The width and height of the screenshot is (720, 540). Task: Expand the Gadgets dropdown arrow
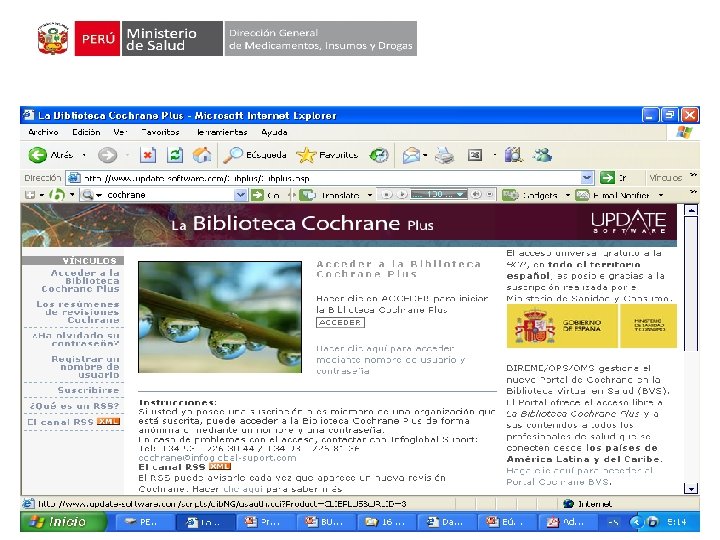pyautogui.click(x=568, y=195)
